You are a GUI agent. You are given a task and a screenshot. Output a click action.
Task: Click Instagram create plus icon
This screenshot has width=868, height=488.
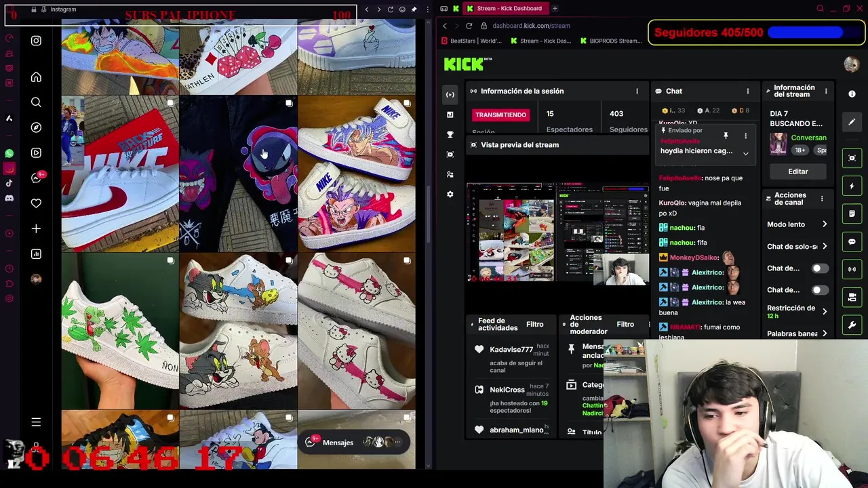(x=36, y=229)
